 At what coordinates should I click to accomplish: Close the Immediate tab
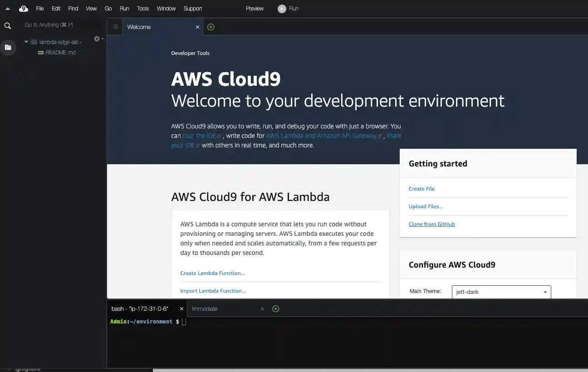tap(262, 309)
